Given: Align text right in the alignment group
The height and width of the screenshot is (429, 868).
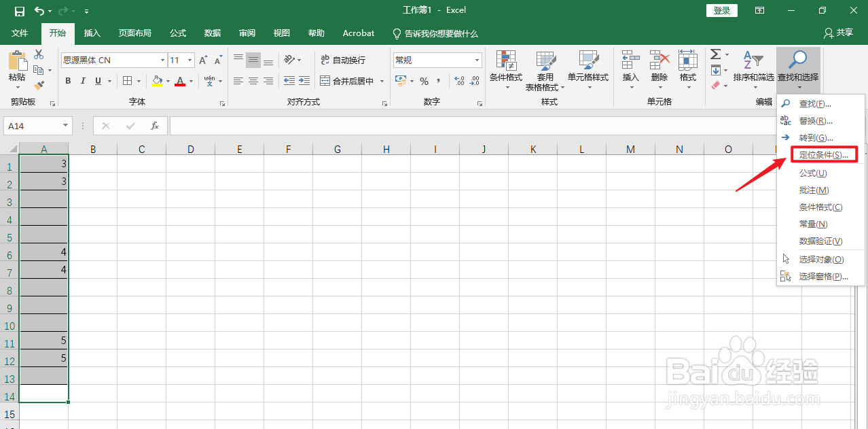Looking at the screenshot, I should (268, 81).
